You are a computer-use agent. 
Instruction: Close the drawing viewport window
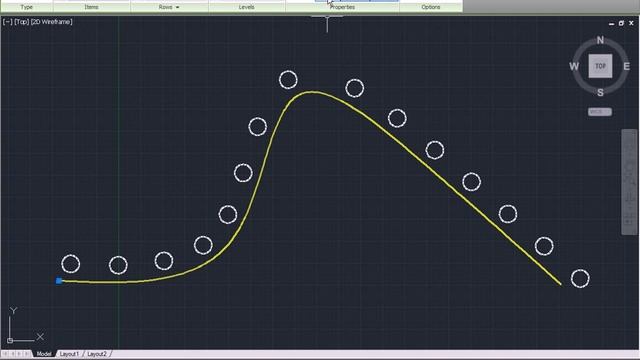[x=631, y=23]
